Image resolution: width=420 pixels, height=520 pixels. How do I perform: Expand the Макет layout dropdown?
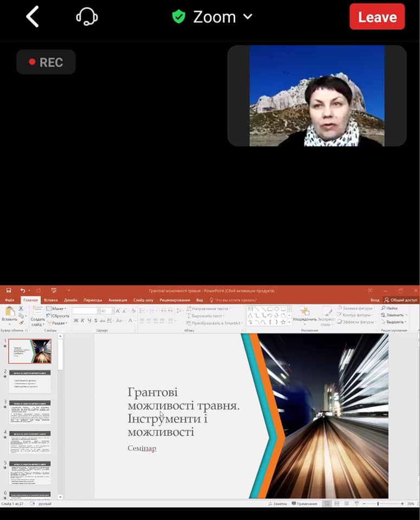tap(58, 309)
